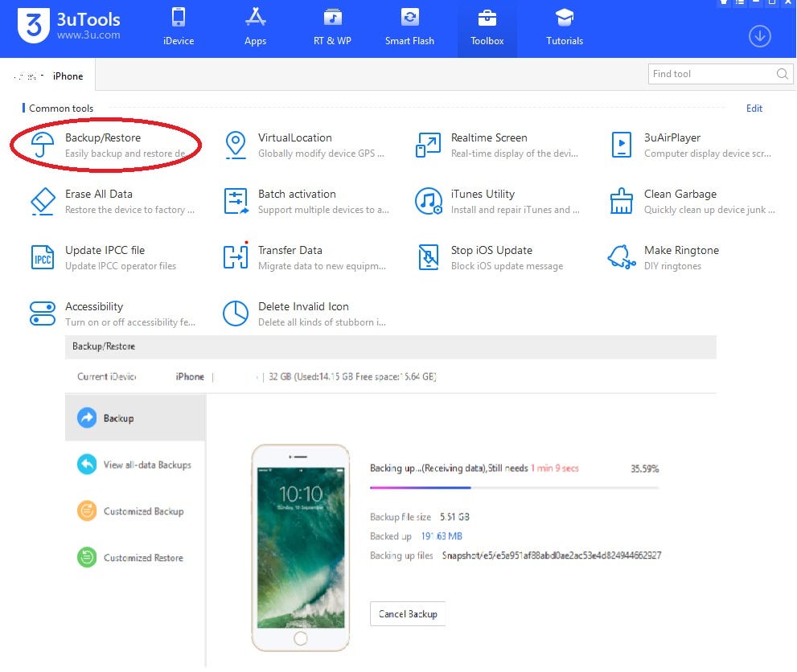Switch to the Smart Flash section
This screenshot has width=797, height=672.
pos(409,28)
